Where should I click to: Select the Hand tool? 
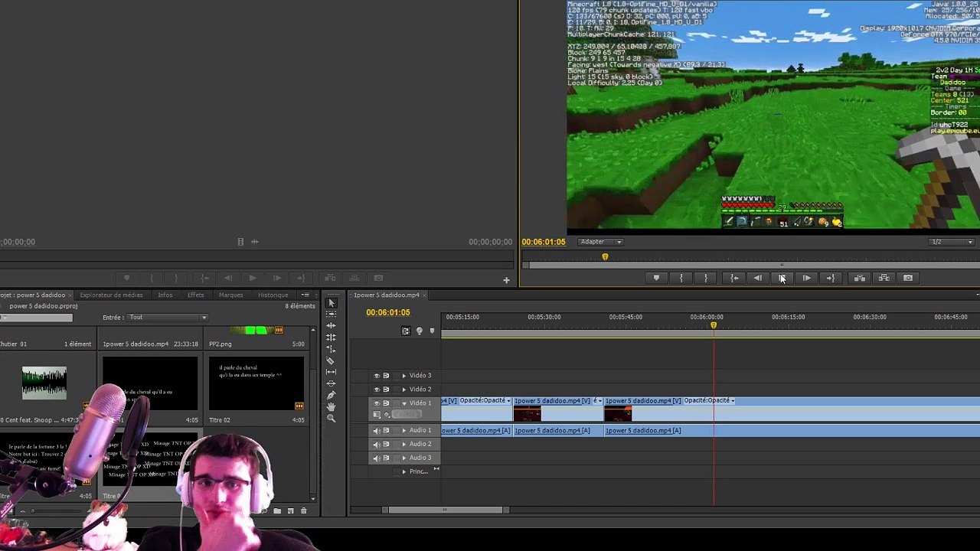tap(332, 406)
